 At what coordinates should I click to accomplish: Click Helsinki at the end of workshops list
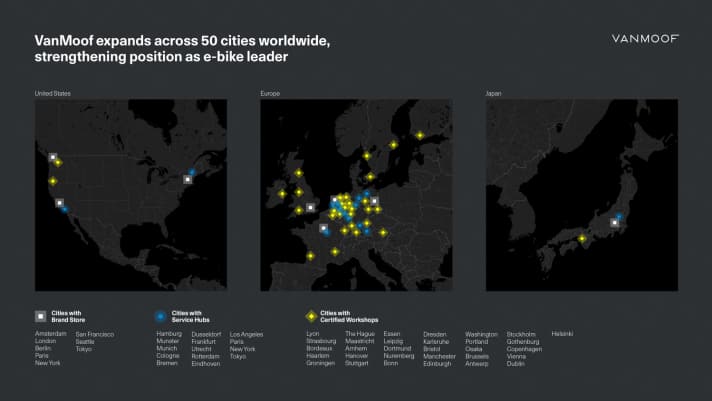tap(562, 333)
